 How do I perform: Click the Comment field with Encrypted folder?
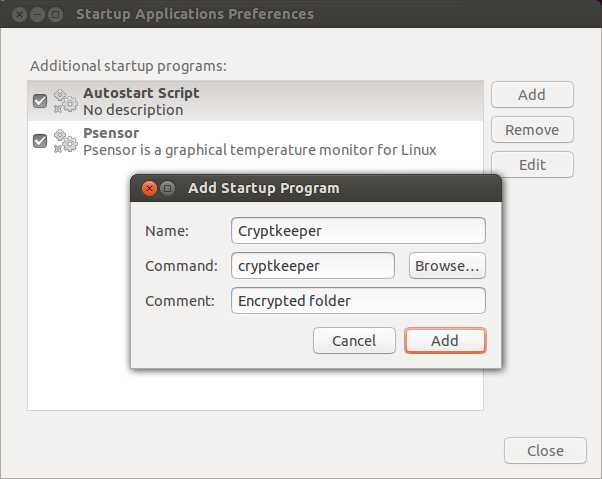click(357, 301)
